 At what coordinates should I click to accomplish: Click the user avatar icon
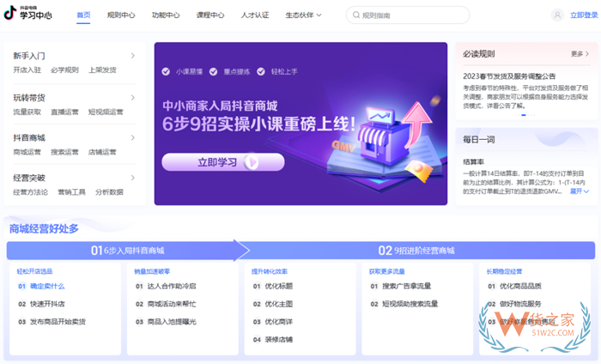click(557, 15)
